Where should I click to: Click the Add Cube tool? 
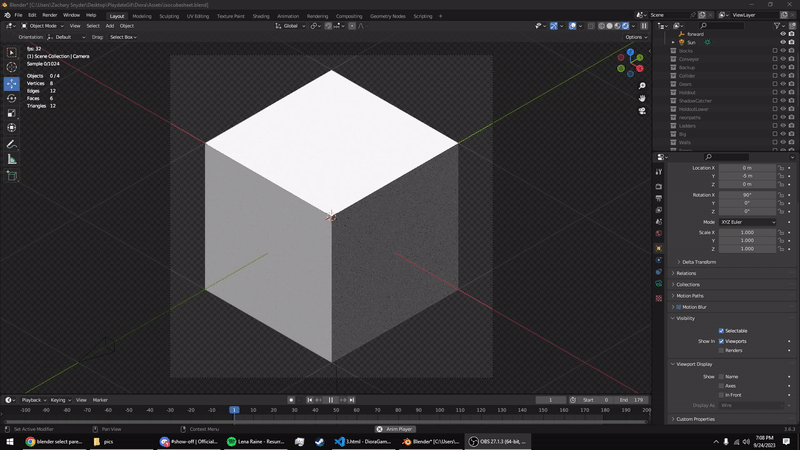coord(12,176)
